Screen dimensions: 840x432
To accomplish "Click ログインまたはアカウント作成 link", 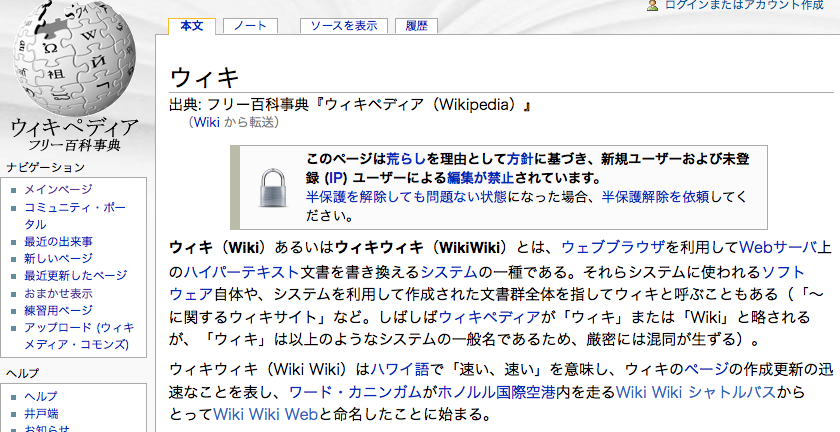I will pyautogui.click(x=744, y=5).
